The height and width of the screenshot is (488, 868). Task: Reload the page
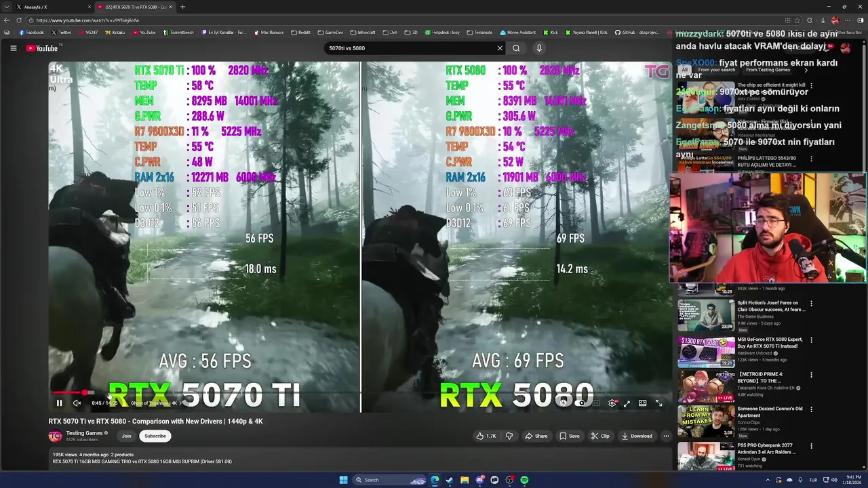click(19, 20)
